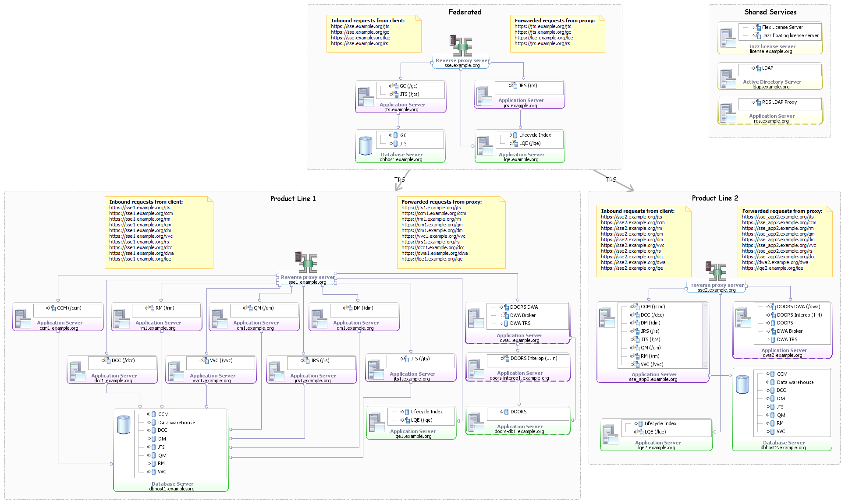Click the Product Line 1 group title
Viewport: 845px width, 504px height.
point(293,198)
